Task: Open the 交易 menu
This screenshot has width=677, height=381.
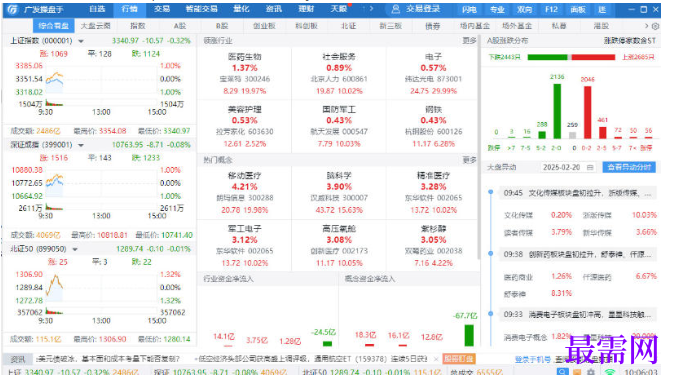Action: (162, 9)
